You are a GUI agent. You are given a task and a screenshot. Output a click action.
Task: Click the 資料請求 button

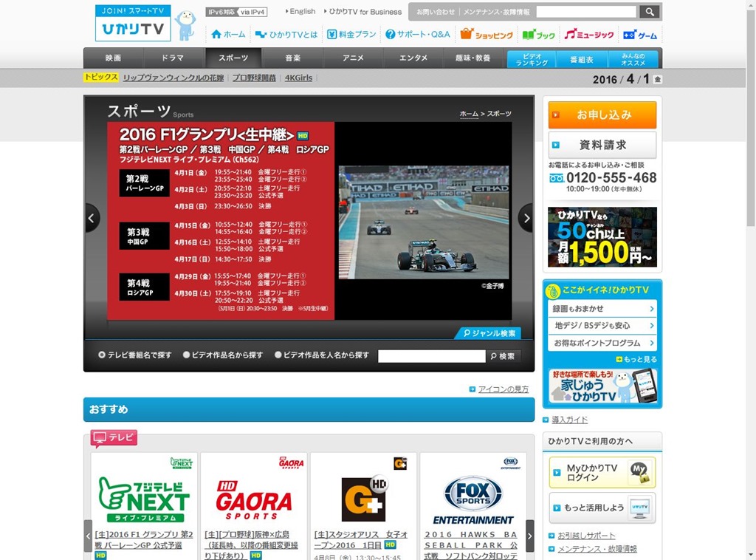click(602, 145)
